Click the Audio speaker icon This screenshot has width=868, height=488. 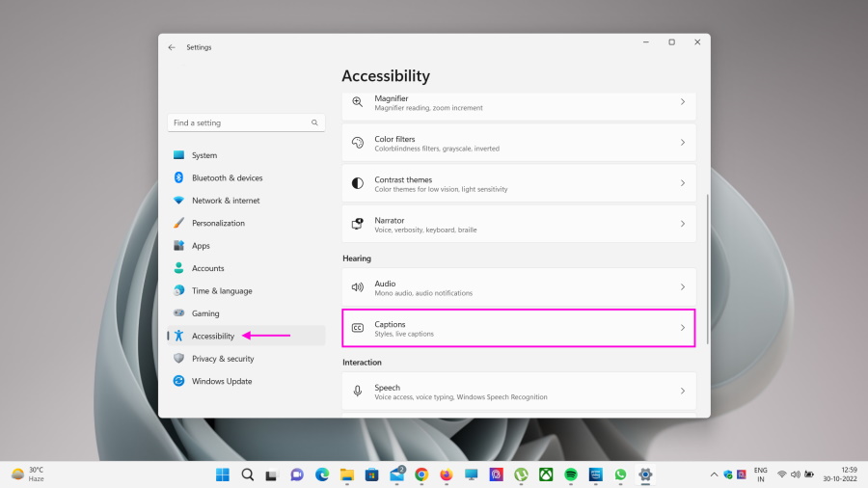357,287
